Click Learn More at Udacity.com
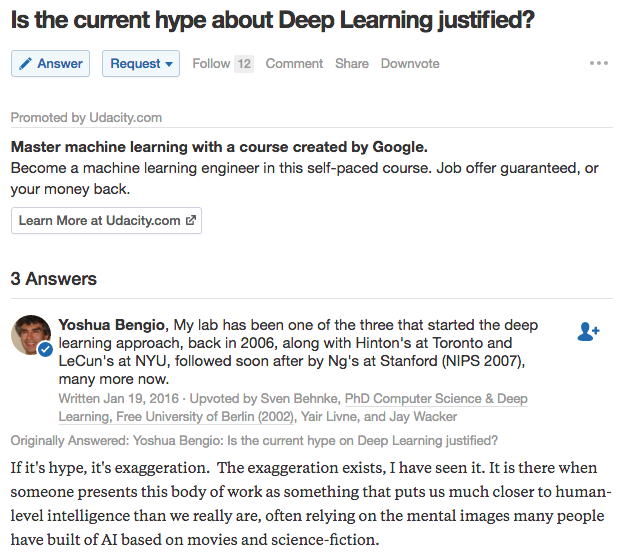The height and width of the screenshot is (558, 623). 106,221
